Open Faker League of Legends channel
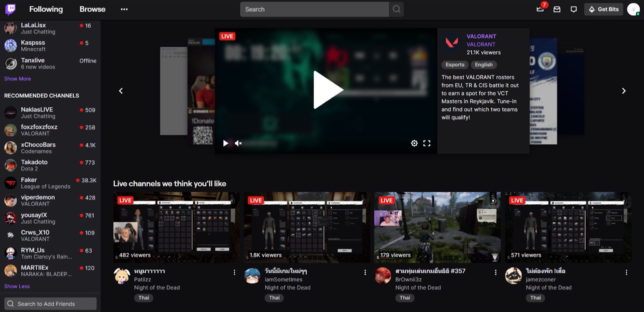 tap(50, 183)
